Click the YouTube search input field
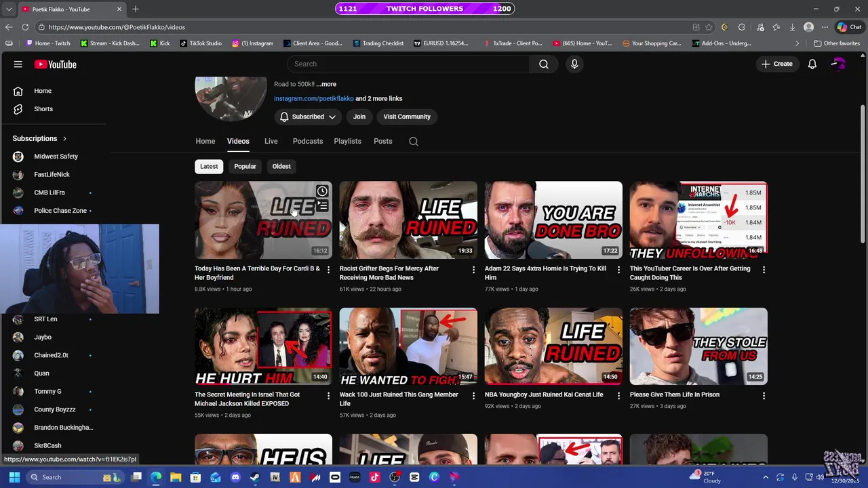The height and width of the screenshot is (488, 868). click(408, 64)
